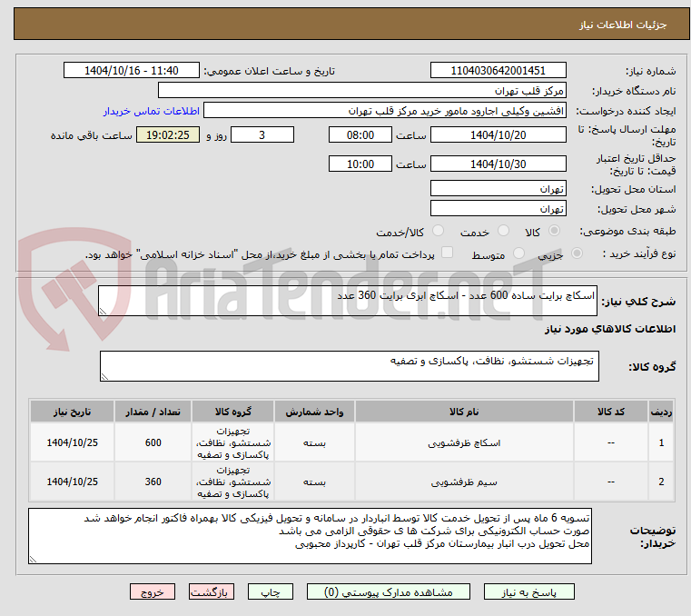Image resolution: width=691 pixels, height=616 pixels.
Task: Click the گروه کالا table column header
Action: [x=233, y=412]
